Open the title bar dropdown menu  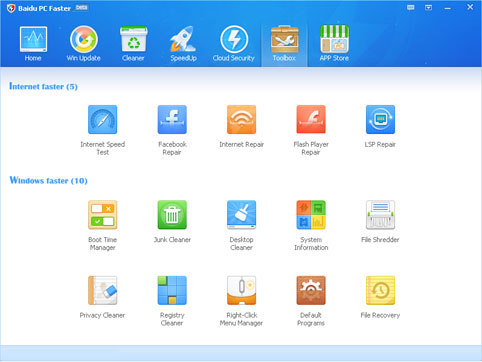(x=429, y=7)
